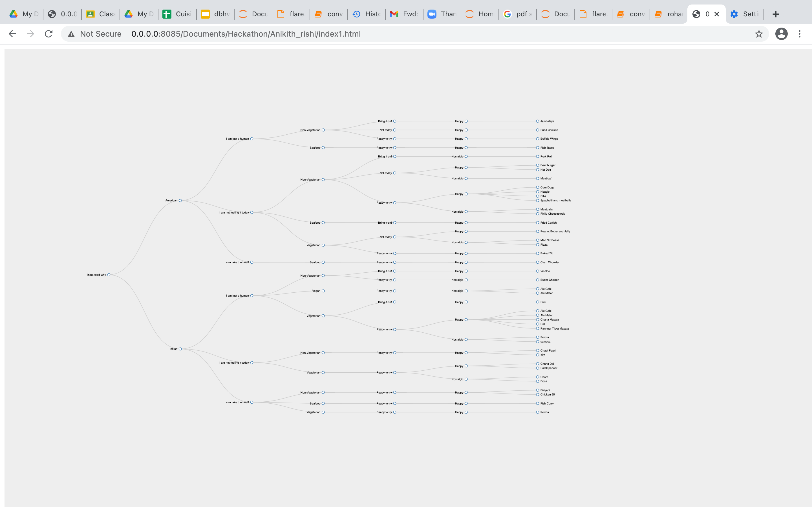Collapse the American tree node
The height and width of the screenshot is (507, 812).
pos(180,201)
